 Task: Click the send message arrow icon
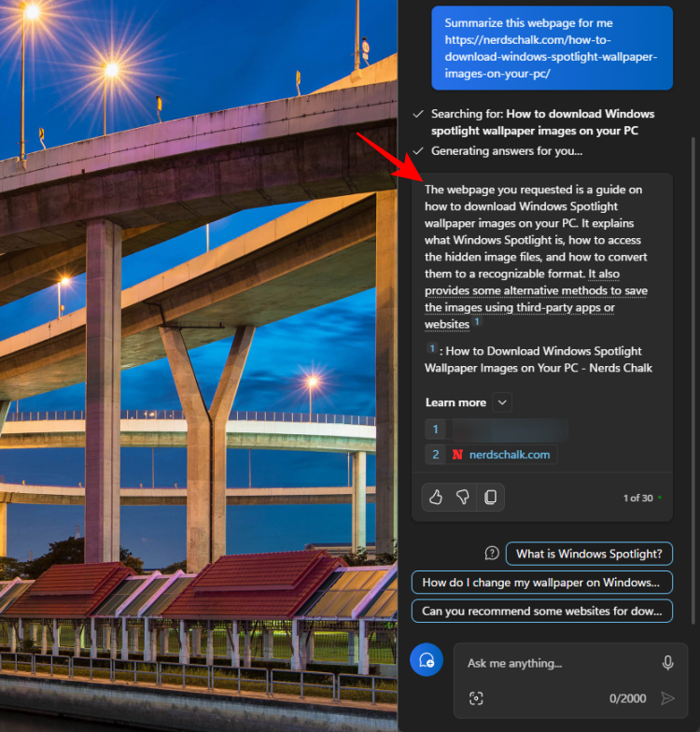pos(666,697)
